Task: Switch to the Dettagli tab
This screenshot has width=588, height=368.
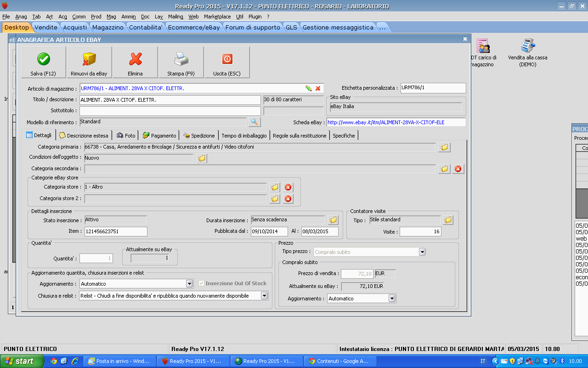Action: [39, 135]
